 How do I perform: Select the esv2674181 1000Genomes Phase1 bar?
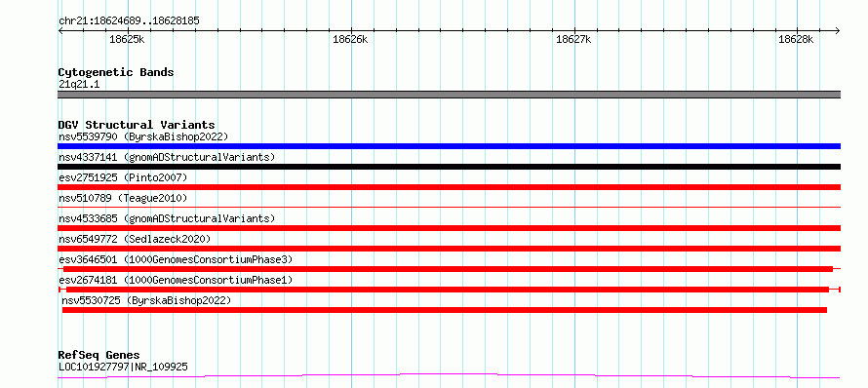click(x=449, y=290)
